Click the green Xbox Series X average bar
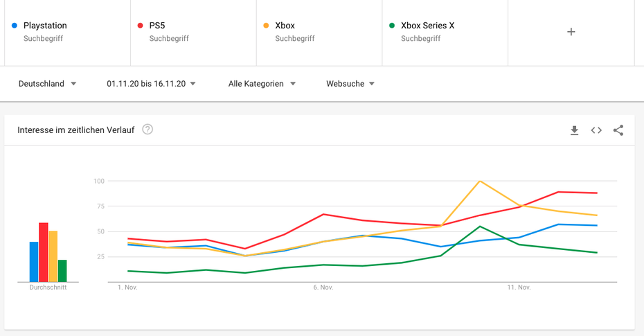644x336 pixels. tap(62, 271)
